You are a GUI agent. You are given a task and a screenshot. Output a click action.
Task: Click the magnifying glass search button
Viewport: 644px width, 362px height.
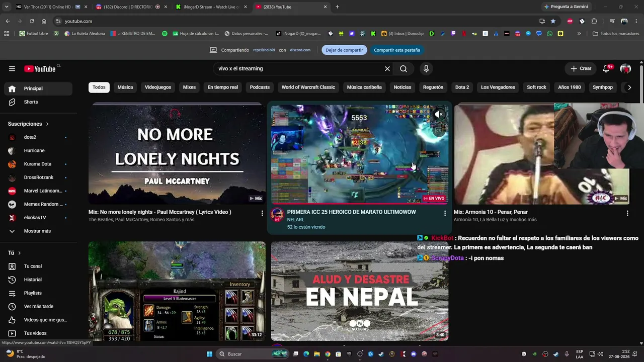[x=404, y=69]
